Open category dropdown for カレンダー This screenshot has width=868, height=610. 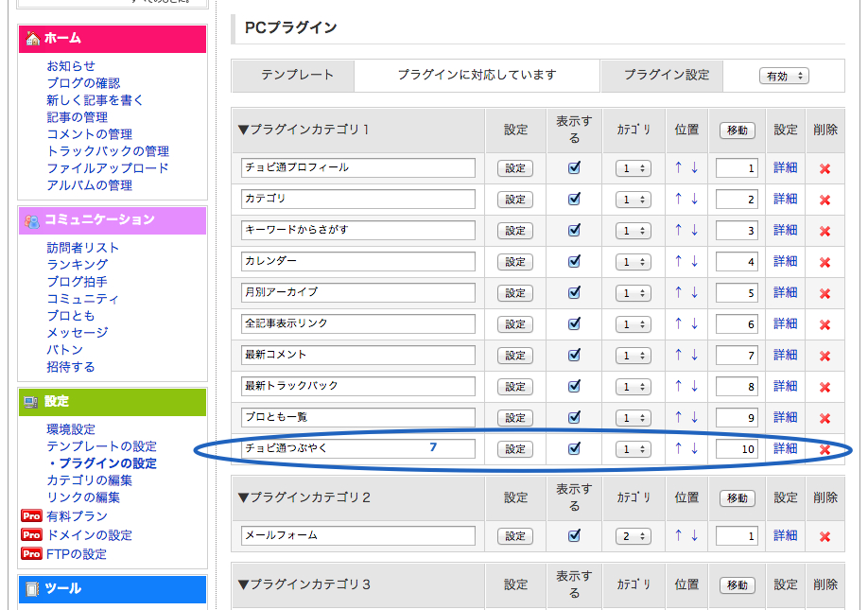tap(634, 262)
